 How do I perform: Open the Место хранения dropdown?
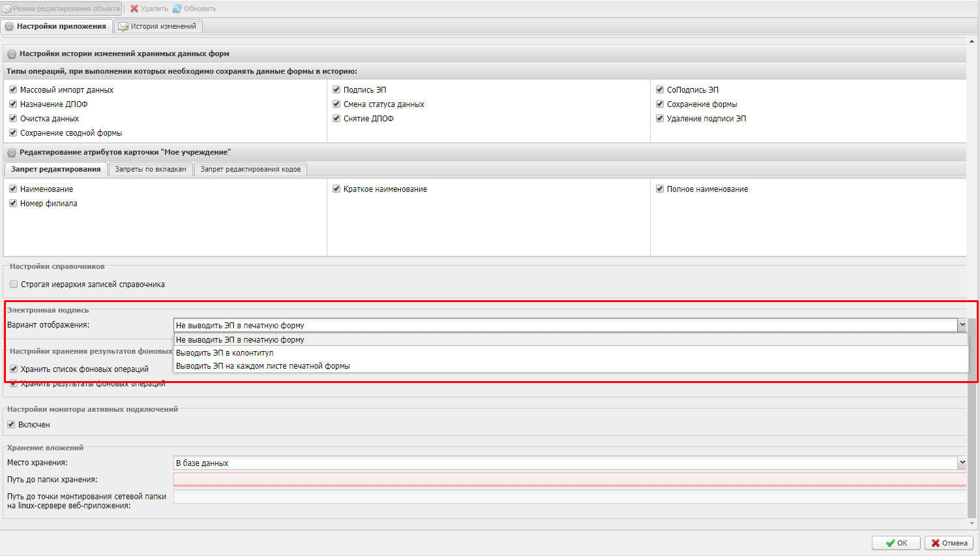coord(962,463)
